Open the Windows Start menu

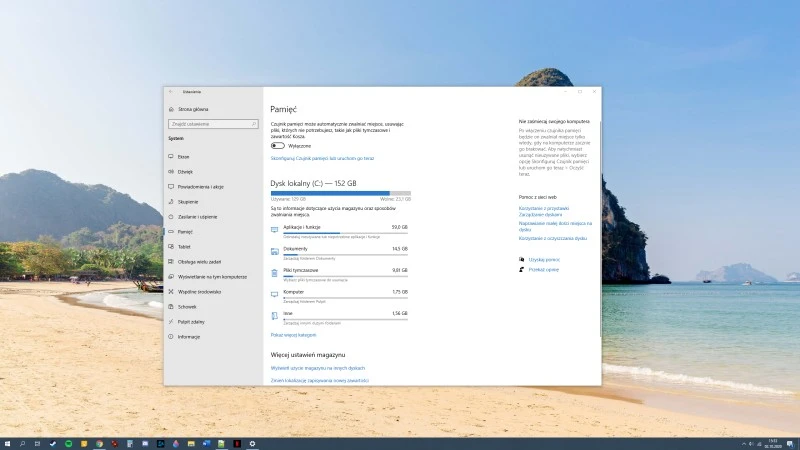tap(7, 444)
